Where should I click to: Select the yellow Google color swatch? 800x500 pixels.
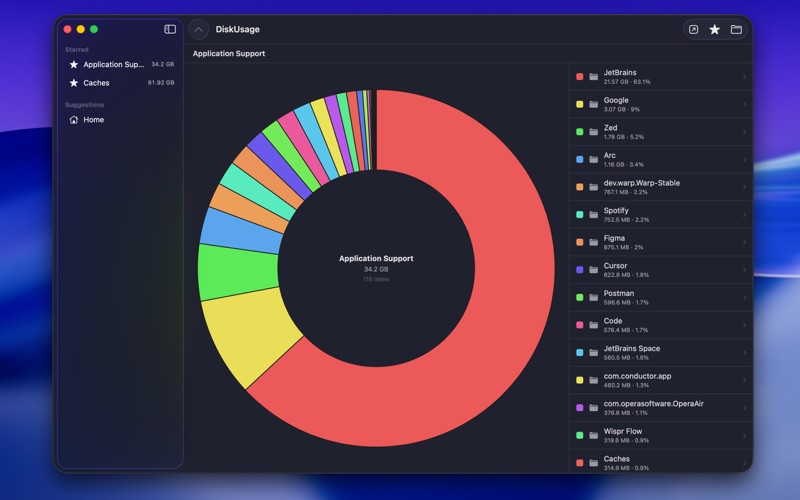pyautogui.click(x=580, y=104)
